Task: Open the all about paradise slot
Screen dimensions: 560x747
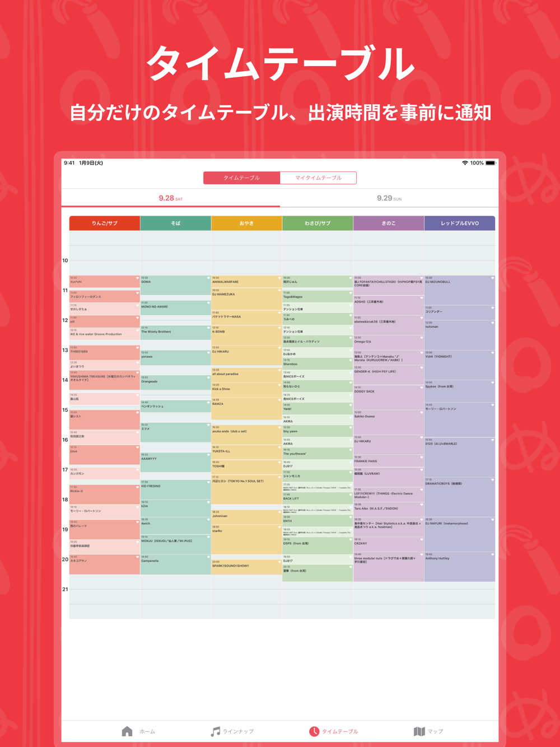Action: tap(246, 375)
